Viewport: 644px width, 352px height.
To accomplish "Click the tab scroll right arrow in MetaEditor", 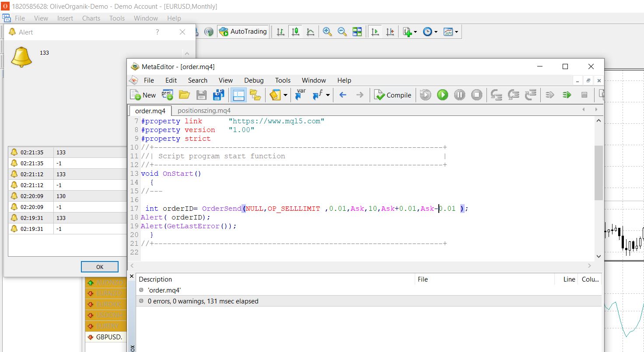I will 596,110.
